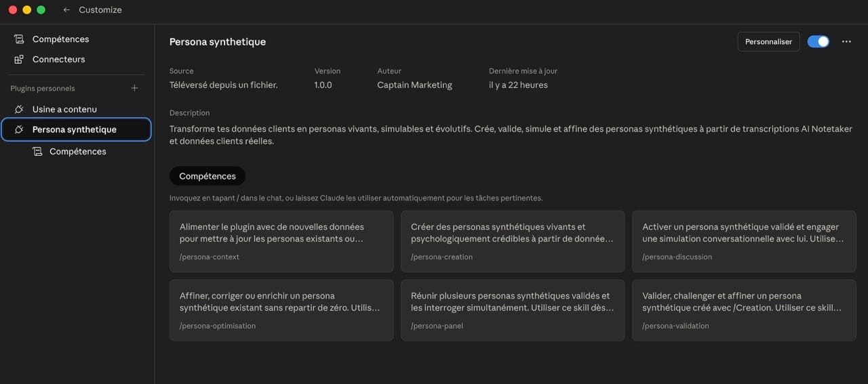Click the plugin description paragraph
This screenshot has width=868, height=384.
511,135
